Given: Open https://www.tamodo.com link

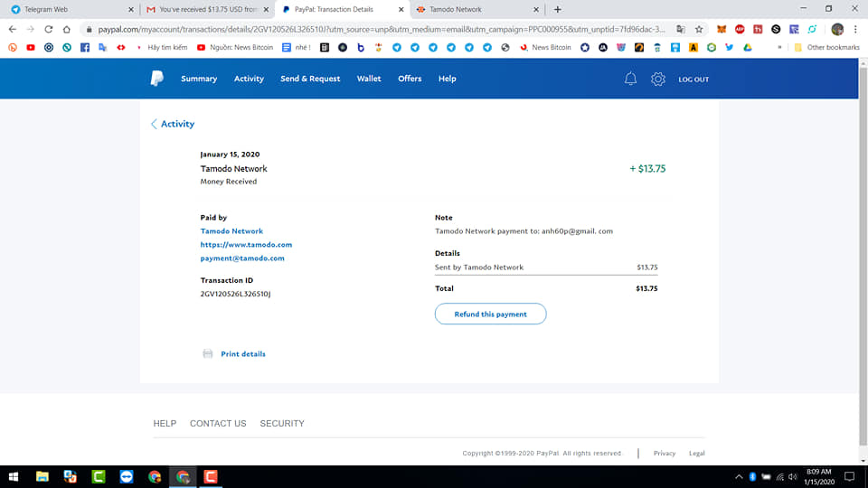Looking at the screenshot, I should click(x=246, y=245).
